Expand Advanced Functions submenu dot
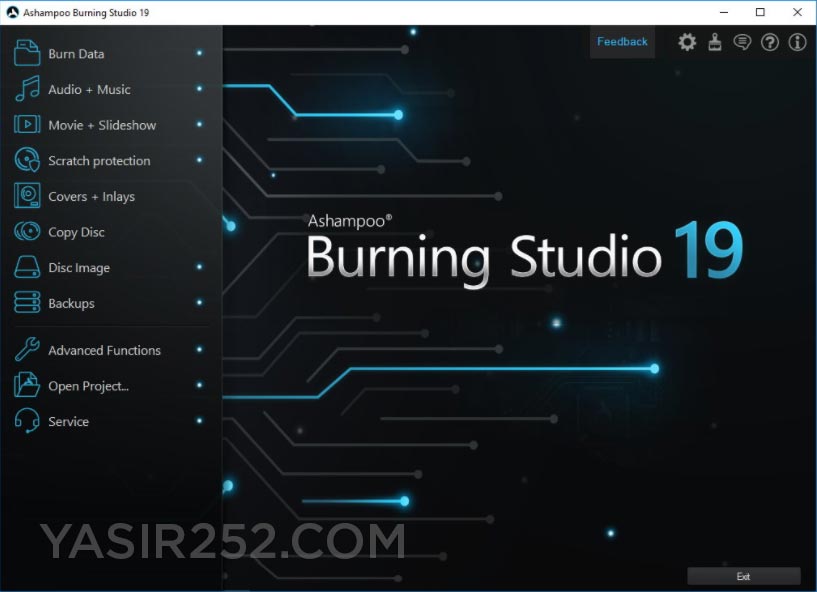Viewport: 817px width, 592px height. 200,349
